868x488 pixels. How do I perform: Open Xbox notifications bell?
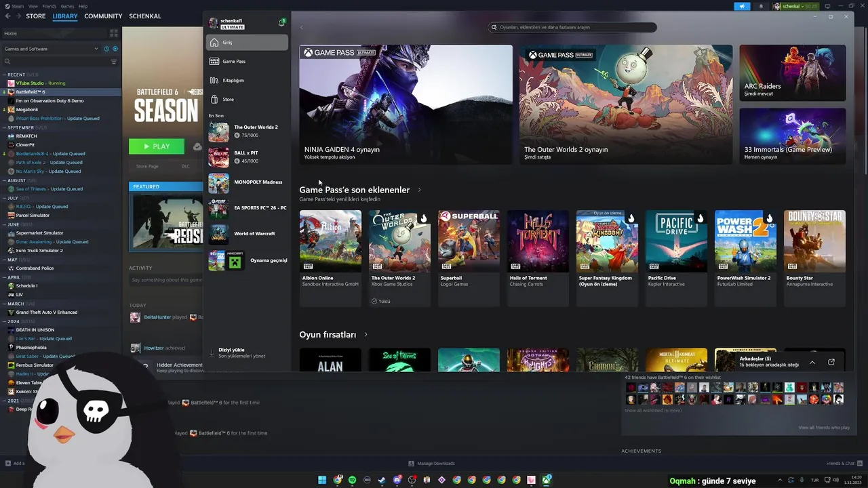281,23
